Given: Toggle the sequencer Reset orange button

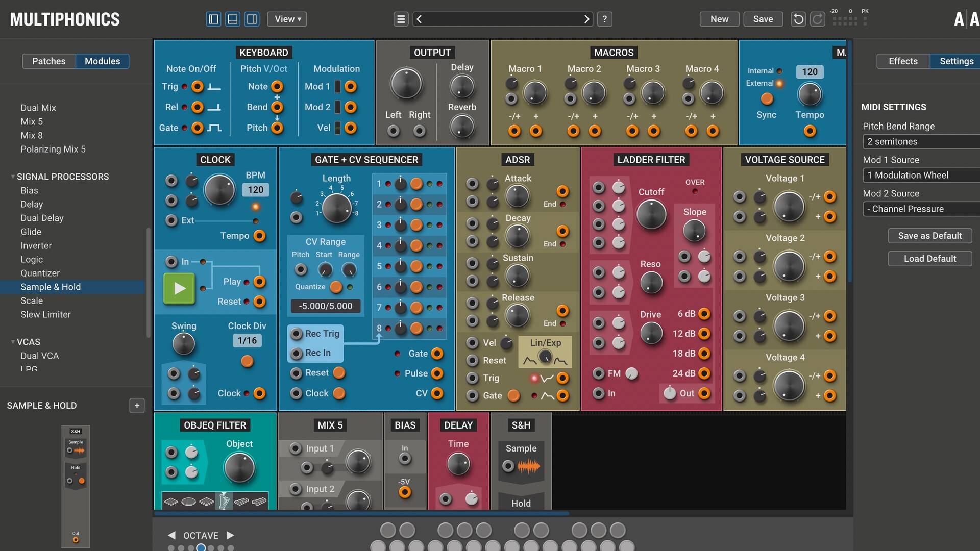Looking at the screenshot, I should click(339, 373).
